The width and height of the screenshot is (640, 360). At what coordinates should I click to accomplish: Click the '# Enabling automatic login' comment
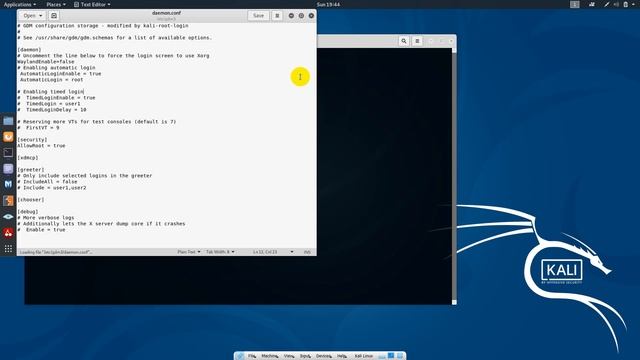[56, 68]
